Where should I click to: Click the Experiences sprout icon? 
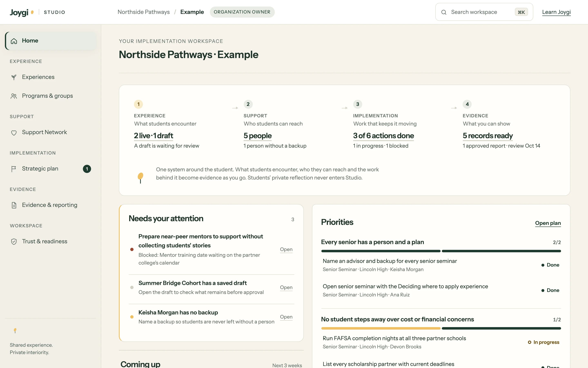[14, 77]
